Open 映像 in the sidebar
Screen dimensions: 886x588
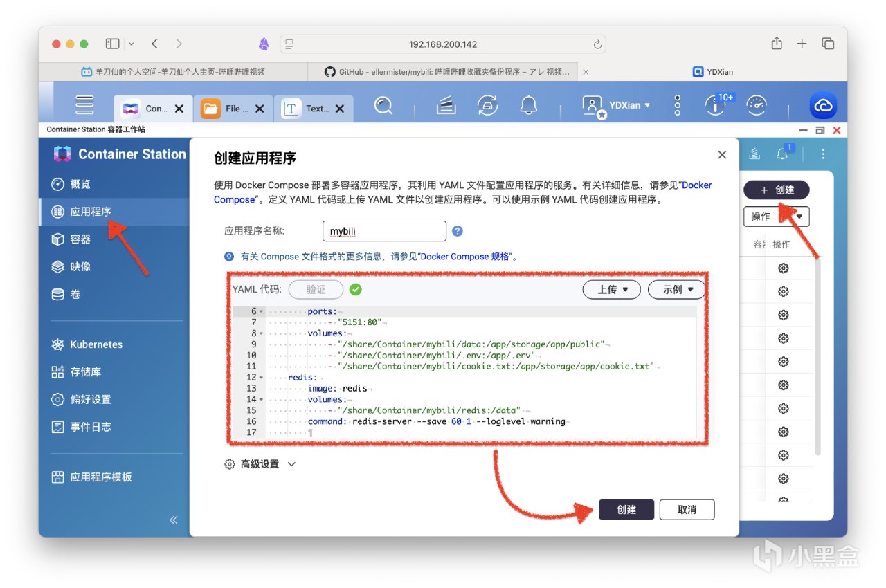(x=114, y=267)
